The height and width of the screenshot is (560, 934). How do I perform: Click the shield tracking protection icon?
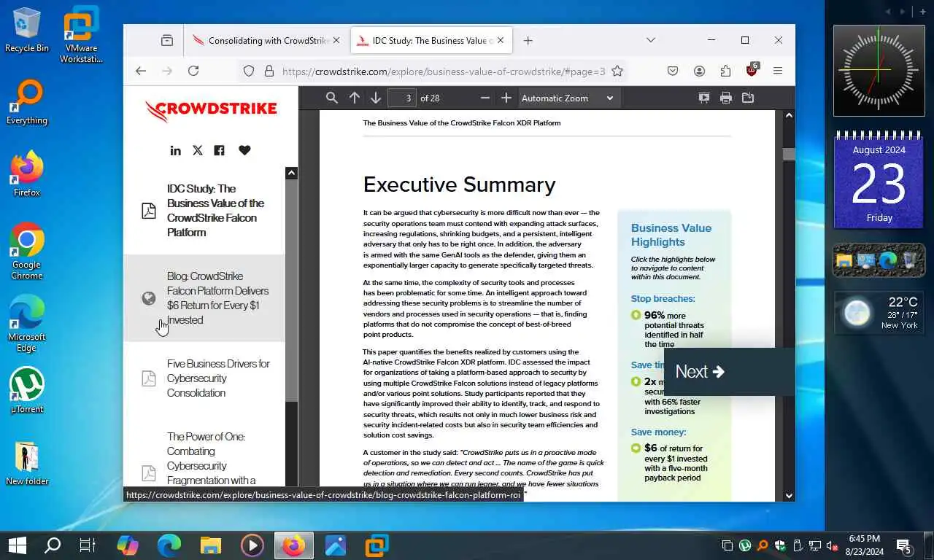249,71
